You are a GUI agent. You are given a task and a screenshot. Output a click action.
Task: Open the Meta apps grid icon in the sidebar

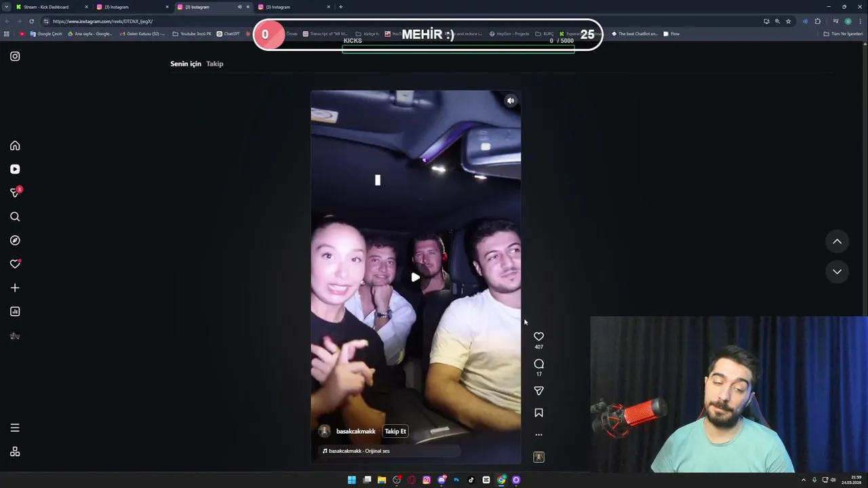[15, 452]
